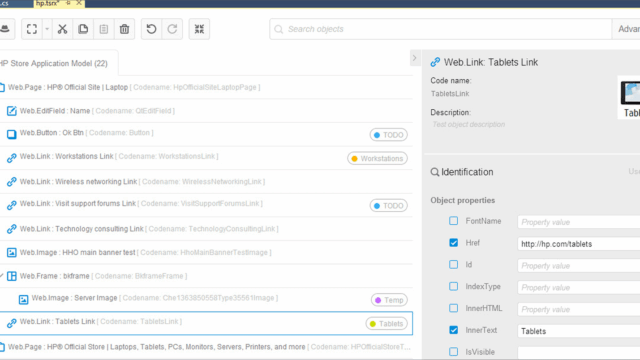Click the TODO tag on support forums row
640x360 pixels.
389,206
